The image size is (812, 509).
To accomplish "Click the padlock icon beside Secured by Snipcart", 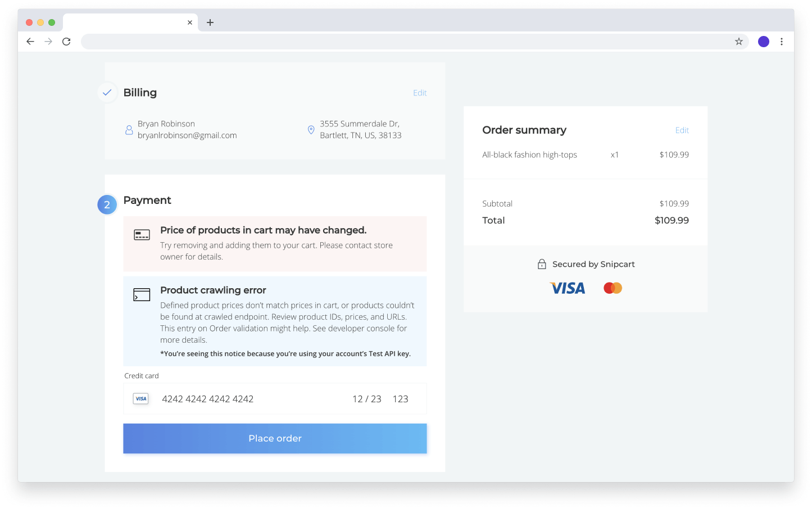I will click(542, 263).
